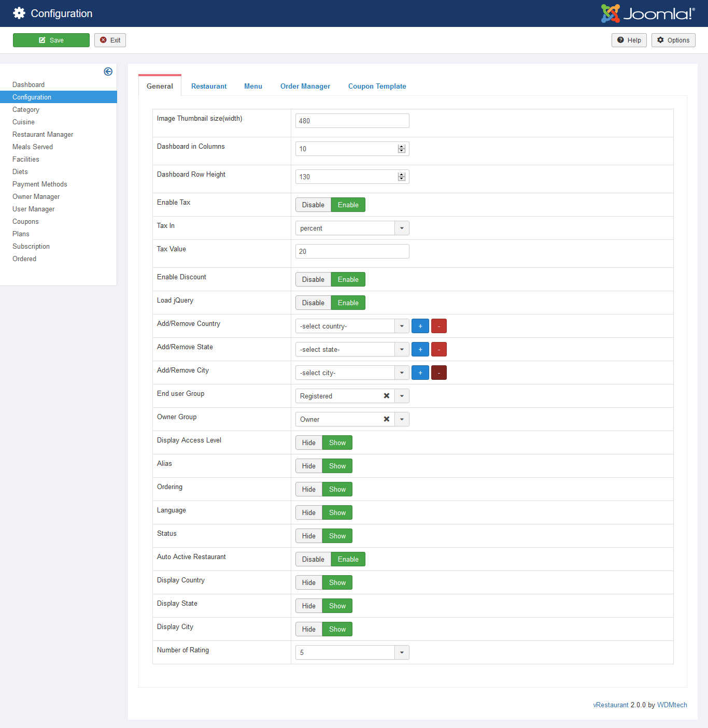Switch to the Order Manager tab
The height and width of the screenshot is (728, 708).
click(x=305, y=86)
